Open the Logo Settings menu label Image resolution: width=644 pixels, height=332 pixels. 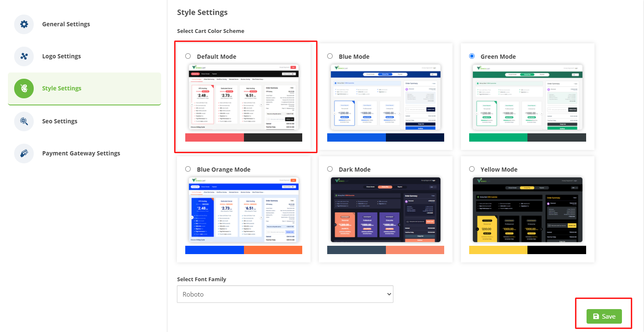coord(61,56)
